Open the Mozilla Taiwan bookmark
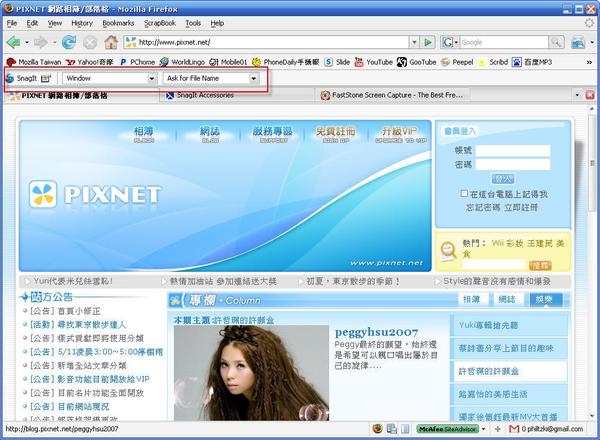Image resolution: width=600 pixels, height=440 pixels. tap(34, 62)
